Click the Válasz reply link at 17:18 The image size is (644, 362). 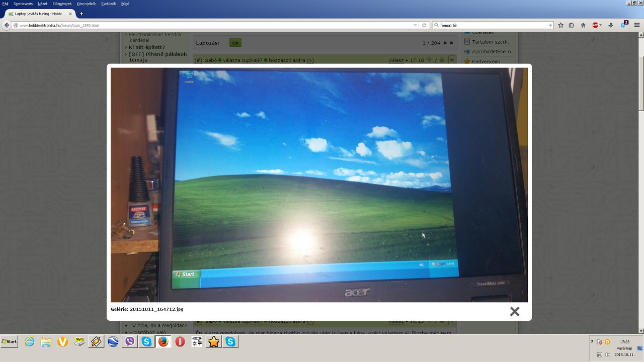pyautogui.click(x=396, y=60)
